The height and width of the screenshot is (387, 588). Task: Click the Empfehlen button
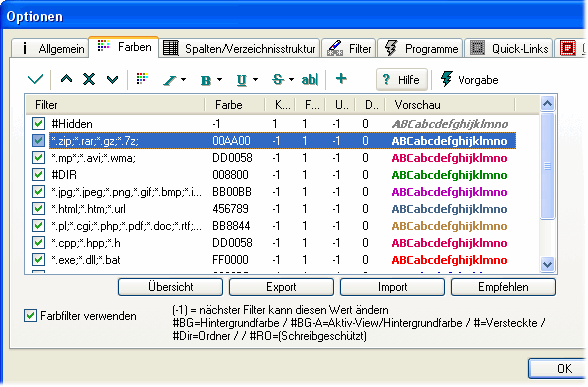(x=503, y=287)
